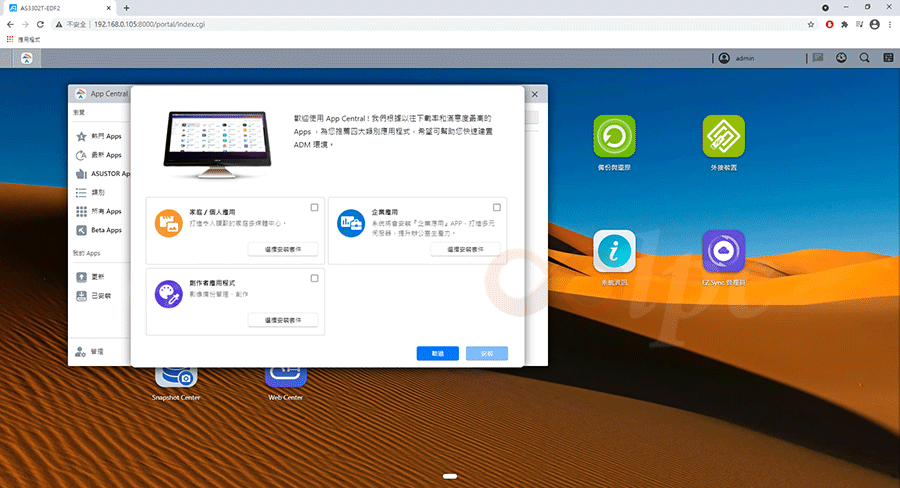Bookmark this page with the star icon
Screen dimensions: 900x488
click(x=810, y=24)
